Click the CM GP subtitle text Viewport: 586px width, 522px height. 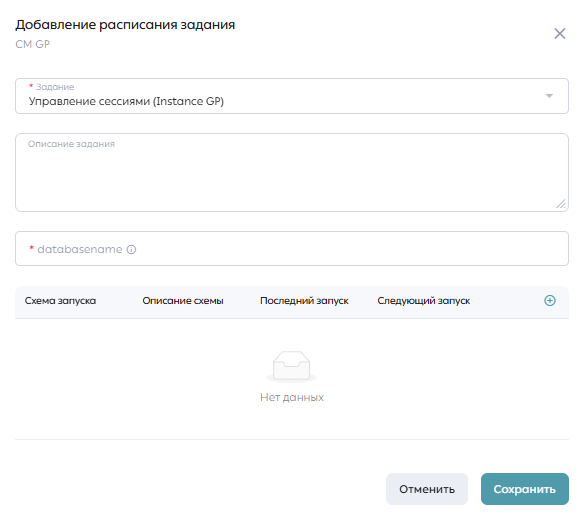pyautogui.click(x=33, y=44)
